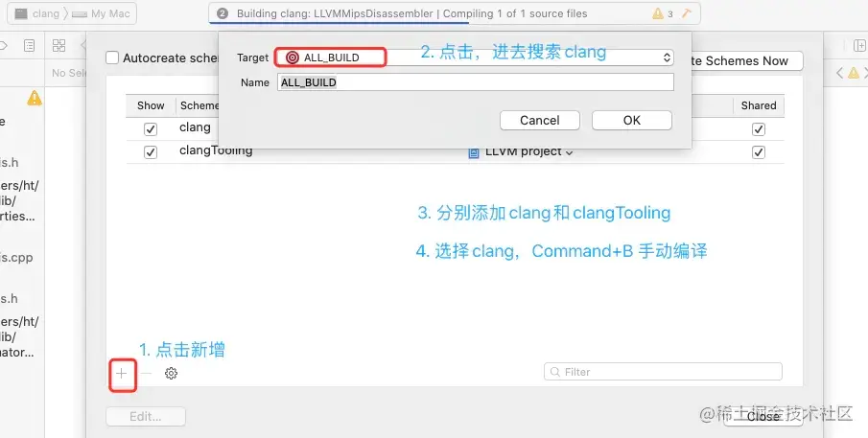Click the Autocreate Schemes Now button

click(747, 60)
